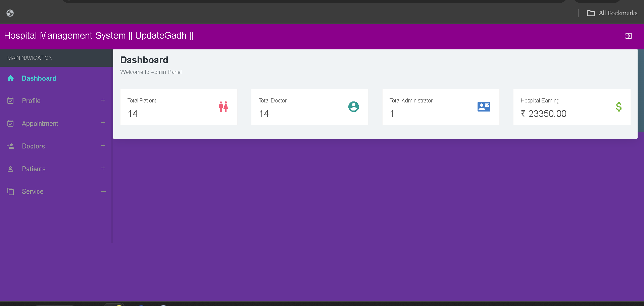This screenshot has width=644, height=306.
Task: Expand the Appointment submenu plus sign
Action: click(103, 123)
